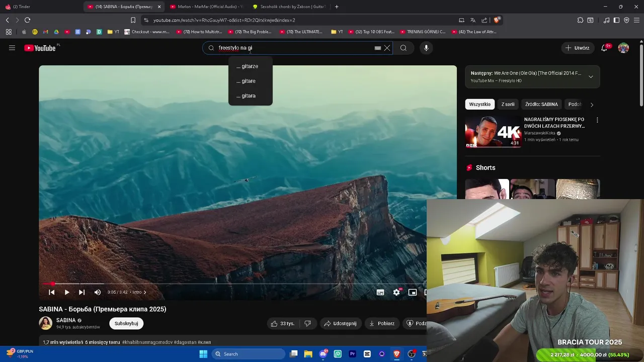
Task: Select the Z serii filter chip
Action: [508, 104]
